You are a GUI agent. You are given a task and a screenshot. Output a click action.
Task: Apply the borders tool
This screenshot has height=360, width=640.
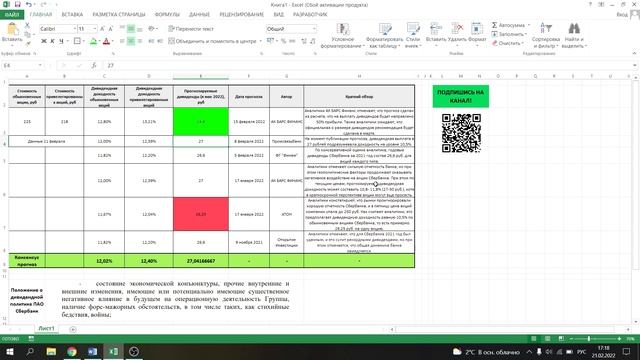click(77, 41)
